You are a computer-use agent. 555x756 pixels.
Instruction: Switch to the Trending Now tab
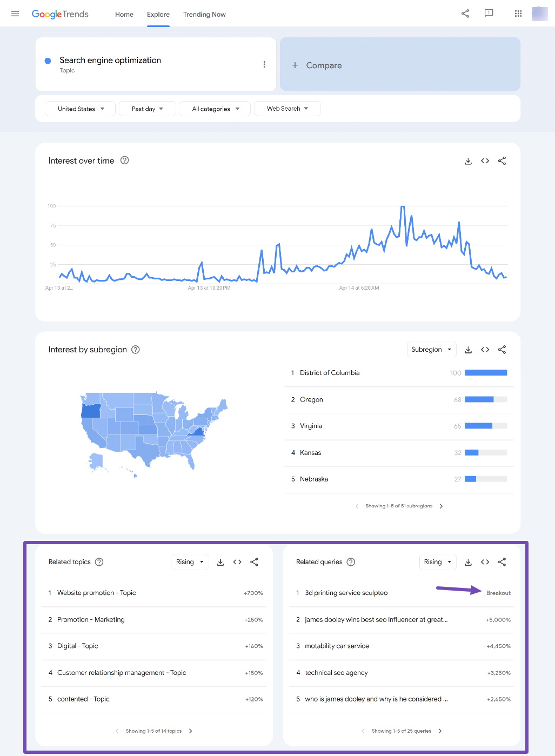(x=204, y=15)
